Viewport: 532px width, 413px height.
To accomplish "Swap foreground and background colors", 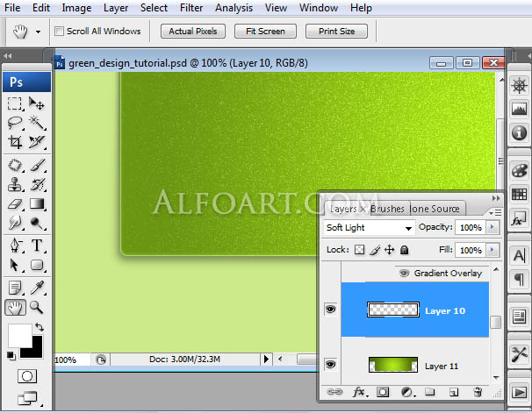I will pyautogui.click(x=40, y=327).
